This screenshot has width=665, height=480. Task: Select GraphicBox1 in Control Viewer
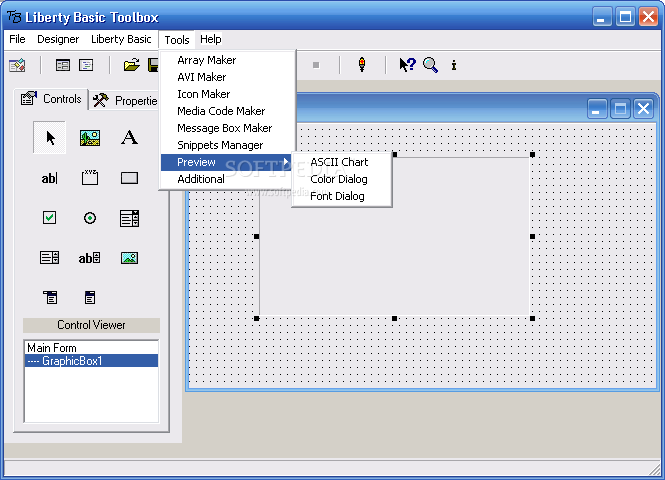(x=92, y=361)
